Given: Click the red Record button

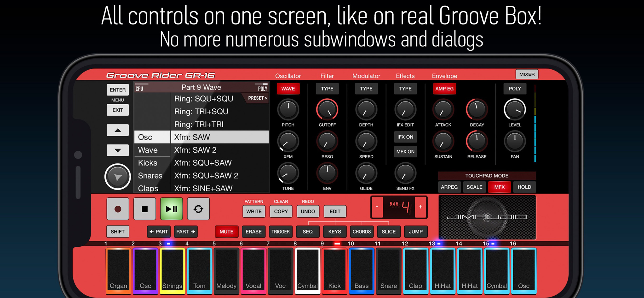Looking at the screenshot, I should coord(118,209).
